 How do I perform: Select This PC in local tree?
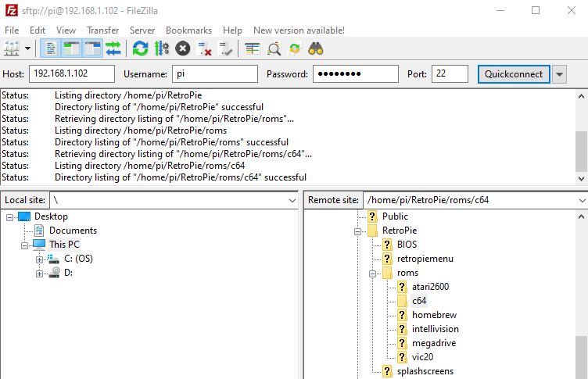pos(64,245)
